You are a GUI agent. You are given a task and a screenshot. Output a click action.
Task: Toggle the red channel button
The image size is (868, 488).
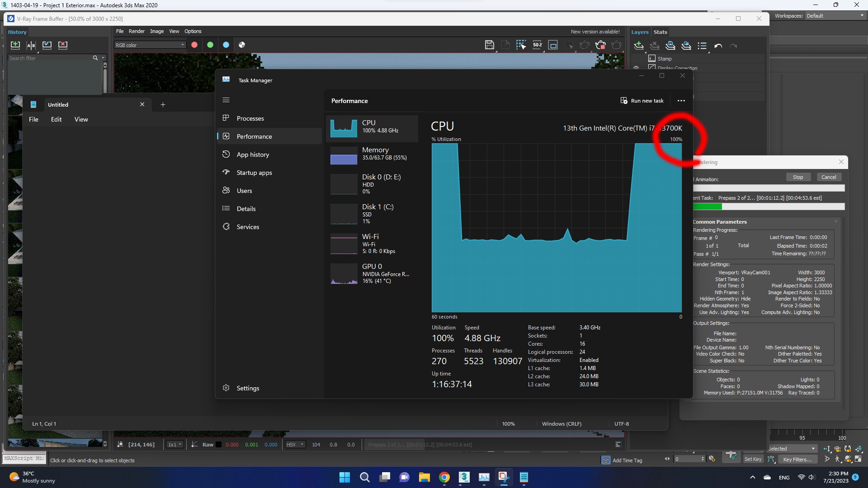pyautogui.click(x=194, y=45)
